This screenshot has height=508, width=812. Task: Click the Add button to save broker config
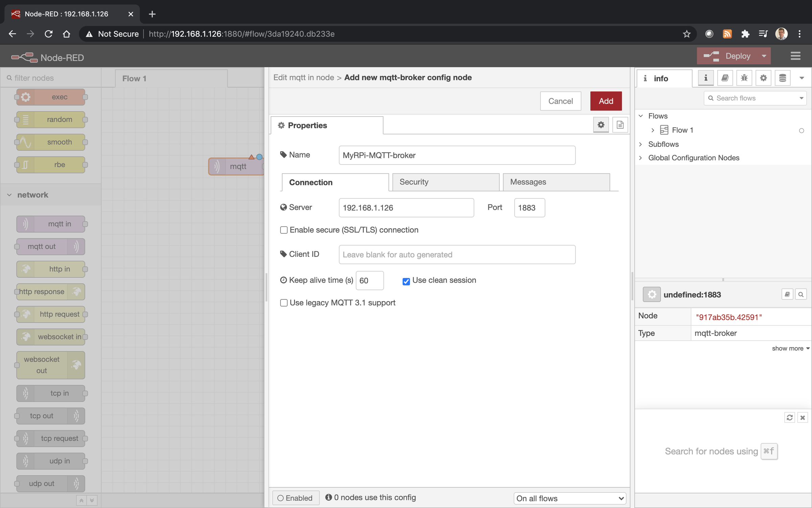pyautogui.click(x=606, y=101)
